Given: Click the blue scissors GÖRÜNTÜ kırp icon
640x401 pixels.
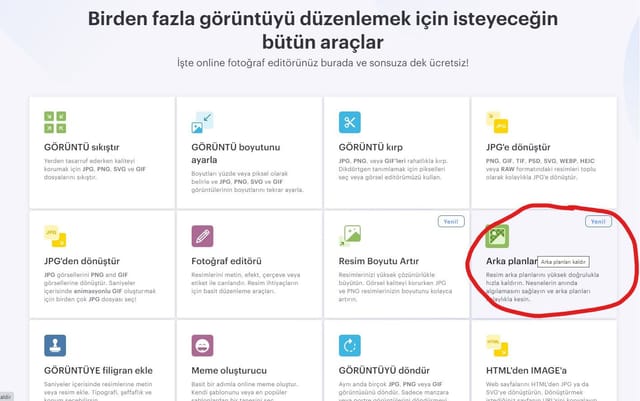Looking at the screenshot, I should [x=350, y=122].
